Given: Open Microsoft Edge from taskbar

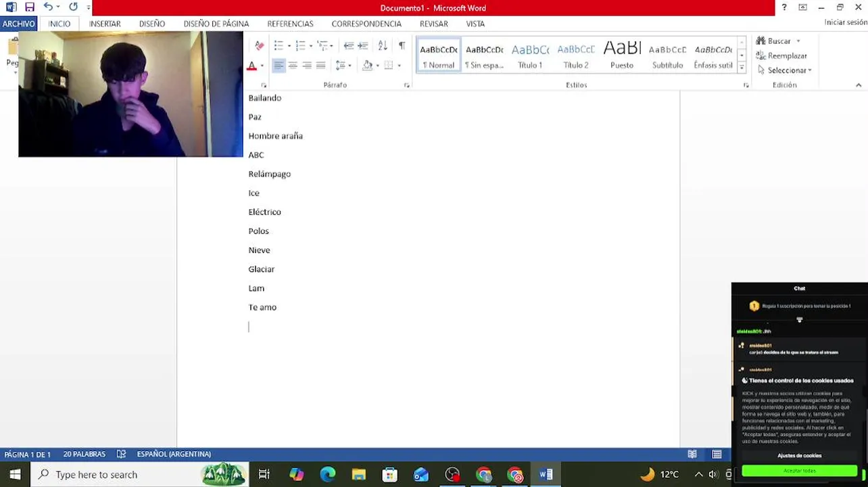Looking at the screenshot, I should coord(328,475).
